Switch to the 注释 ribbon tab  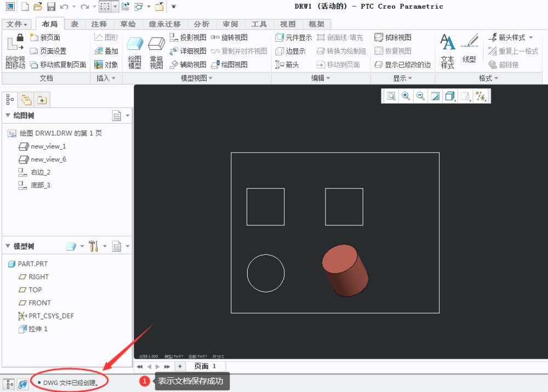click(x=99, y=24)
